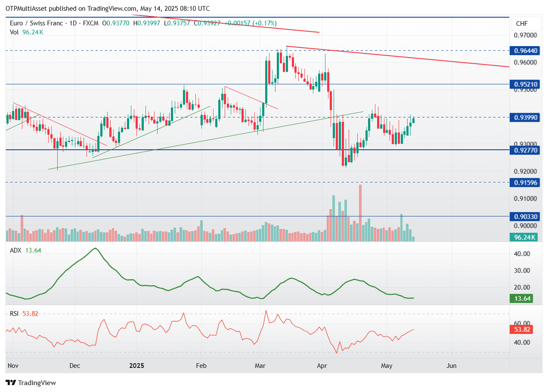
Task: Click the Feb label on time axis
Action: (201, 366)
